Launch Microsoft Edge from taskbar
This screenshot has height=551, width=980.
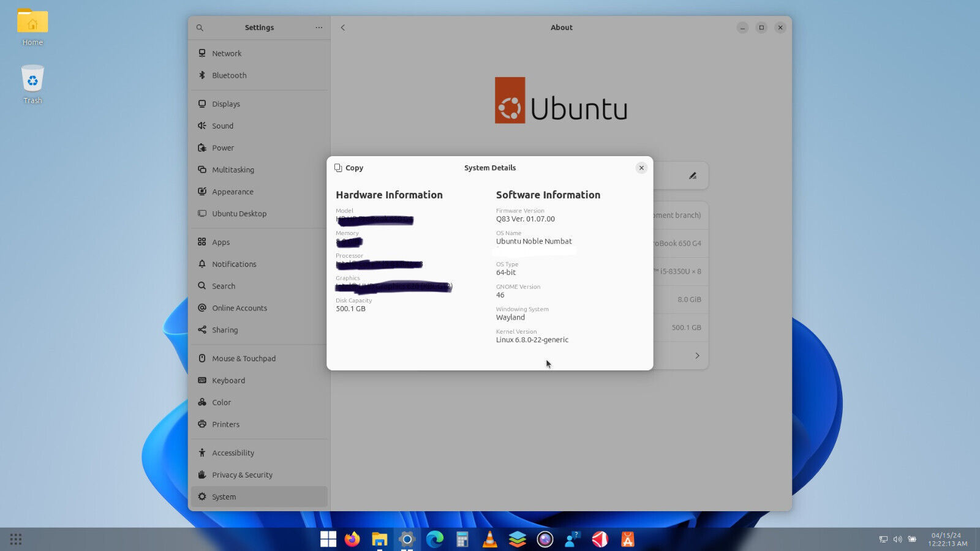(435, 539)
